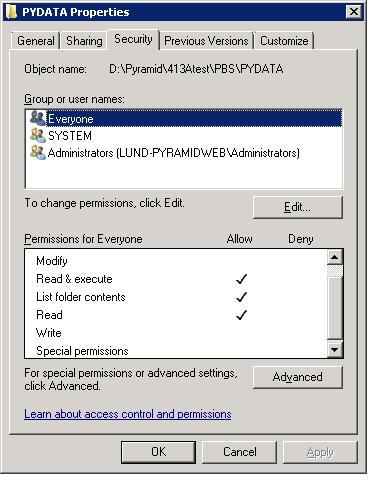This screenshot has height=483, width=374.
Task: Click the permissions list scroll-down arrow
Action: click(335, 350)
